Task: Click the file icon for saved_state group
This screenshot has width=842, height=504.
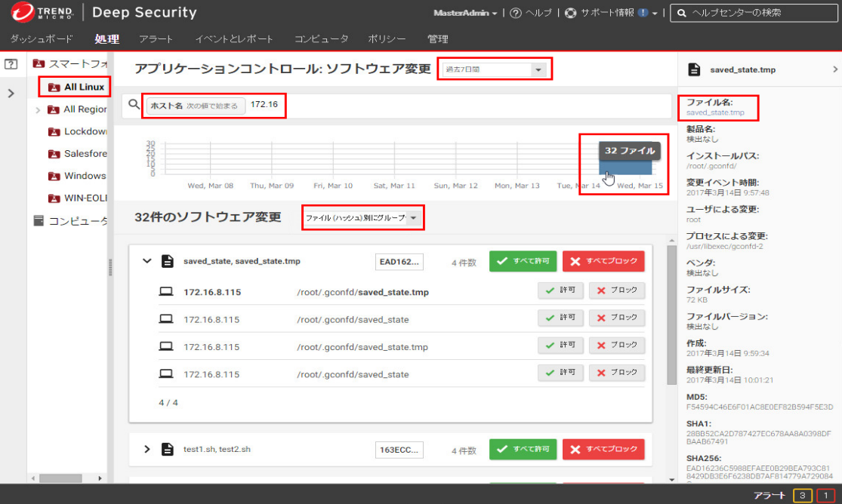Action: [168, 261]
